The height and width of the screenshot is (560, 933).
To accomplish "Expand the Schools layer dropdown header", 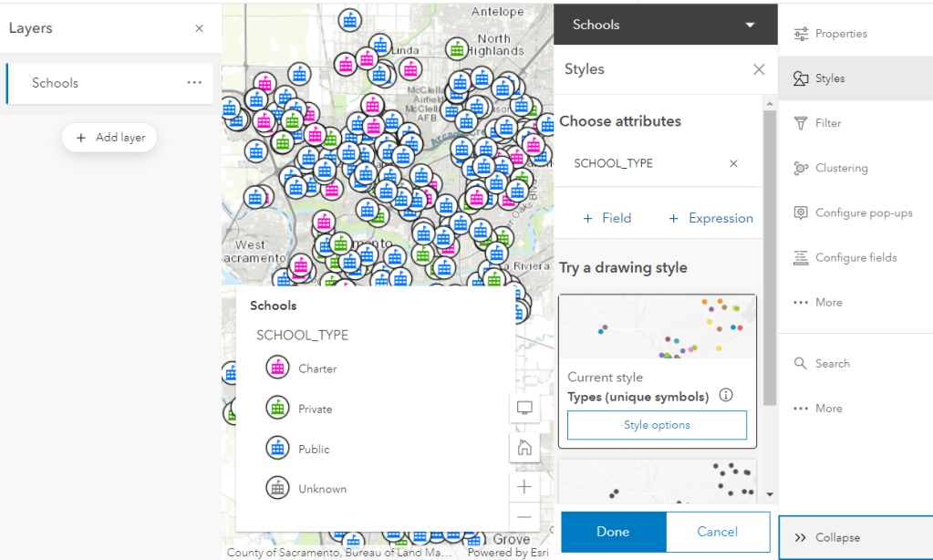I will 750,26.
